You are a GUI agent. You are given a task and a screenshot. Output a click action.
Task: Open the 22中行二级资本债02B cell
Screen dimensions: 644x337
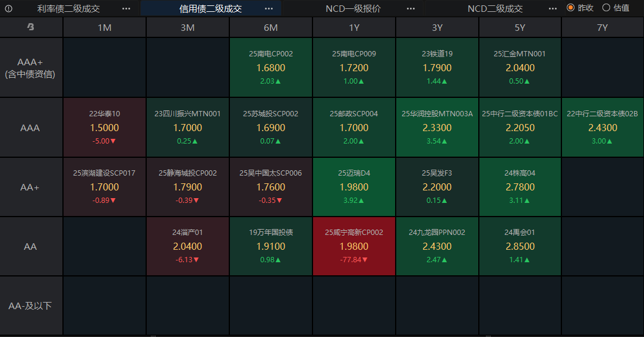602,127
